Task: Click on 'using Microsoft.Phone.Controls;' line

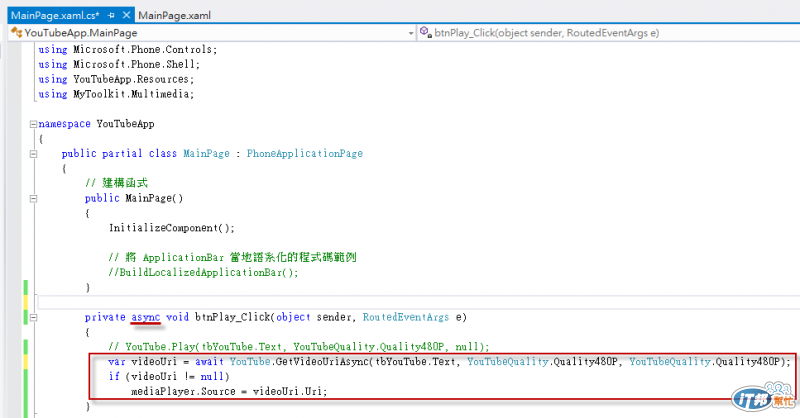Action: click(x=128, y=50)
